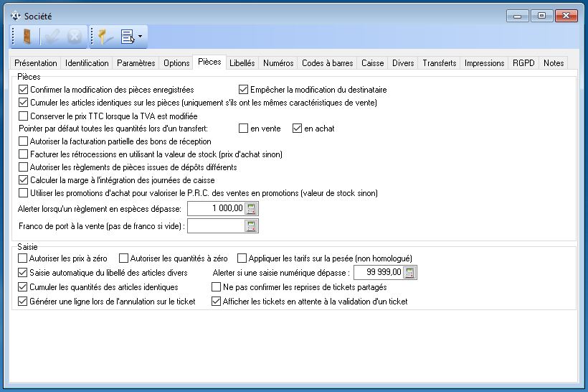588x392 pixels.
Task: Click the exit door icon in toolbar
Action: click(x=27, y=37)
